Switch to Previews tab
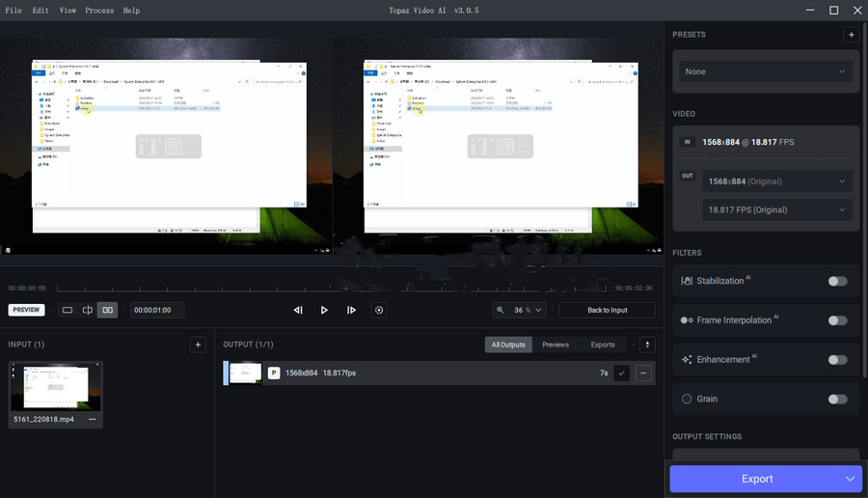The height and width of the screenshot is (498, 868). click(556, 345)
